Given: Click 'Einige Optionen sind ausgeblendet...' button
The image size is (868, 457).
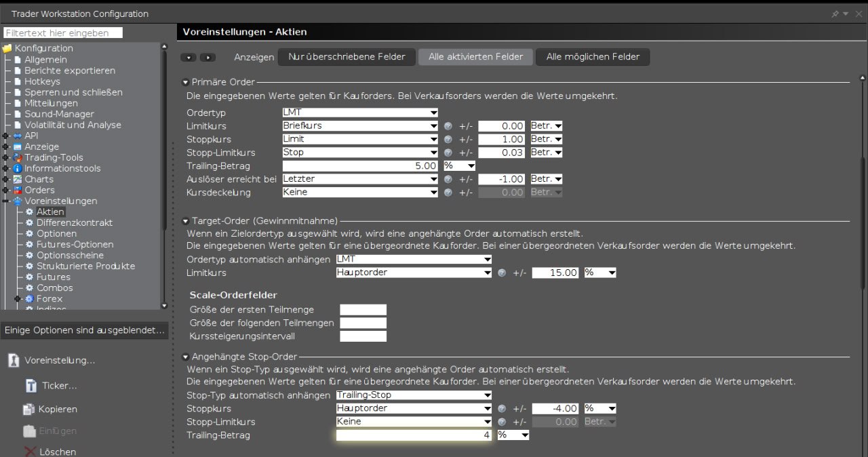Looking at the screenshot, I should (x=84, y=330).
